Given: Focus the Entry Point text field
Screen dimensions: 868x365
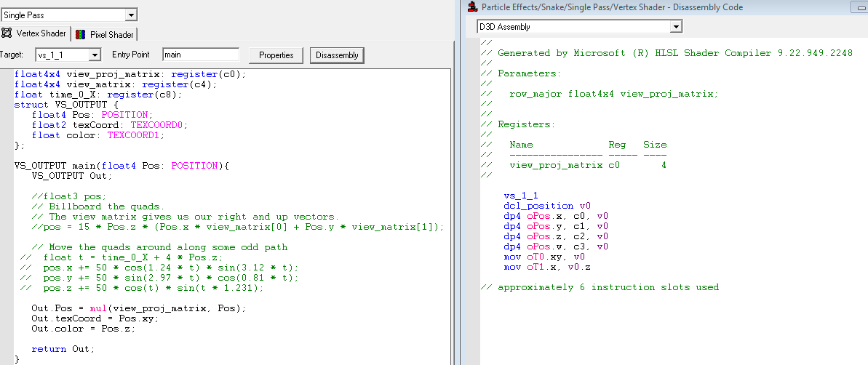Looking at the screenshot, I should (x=200, y=55).
